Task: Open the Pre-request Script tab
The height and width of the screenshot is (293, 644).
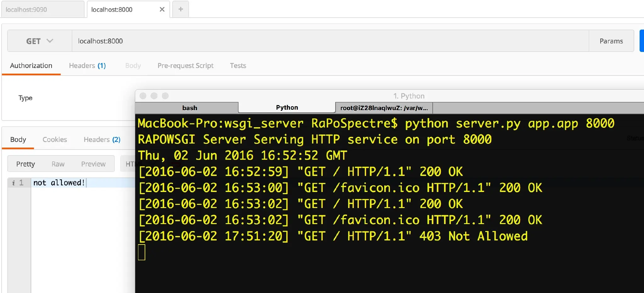Action: (186, 65)
